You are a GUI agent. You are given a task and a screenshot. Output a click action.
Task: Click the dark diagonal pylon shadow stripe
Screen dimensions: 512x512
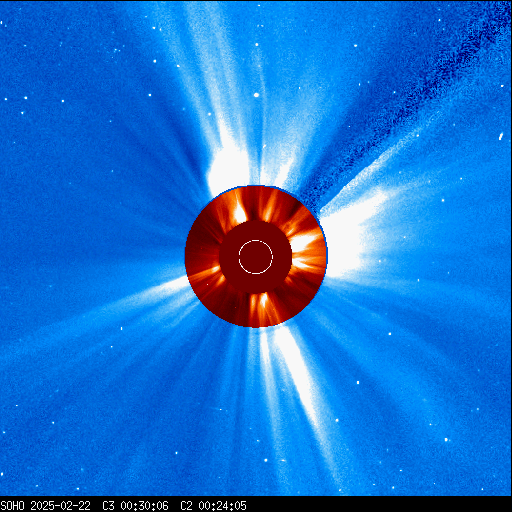[x=400, y=110]
